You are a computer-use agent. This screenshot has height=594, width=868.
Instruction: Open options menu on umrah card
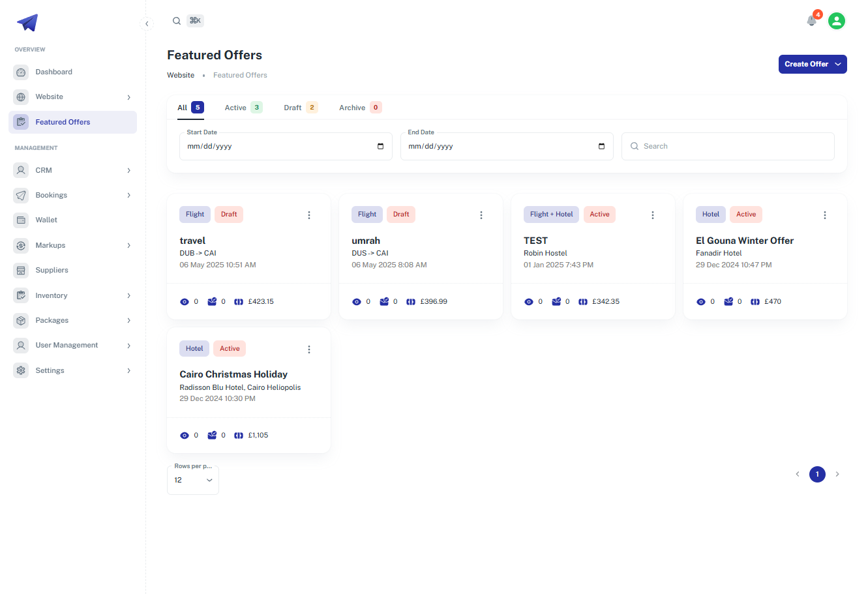pos(481,215)
